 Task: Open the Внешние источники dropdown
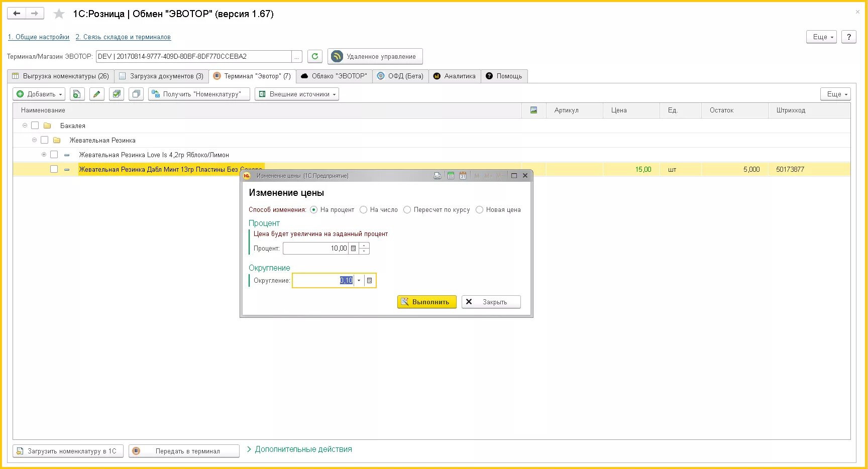tap(297, 94)
